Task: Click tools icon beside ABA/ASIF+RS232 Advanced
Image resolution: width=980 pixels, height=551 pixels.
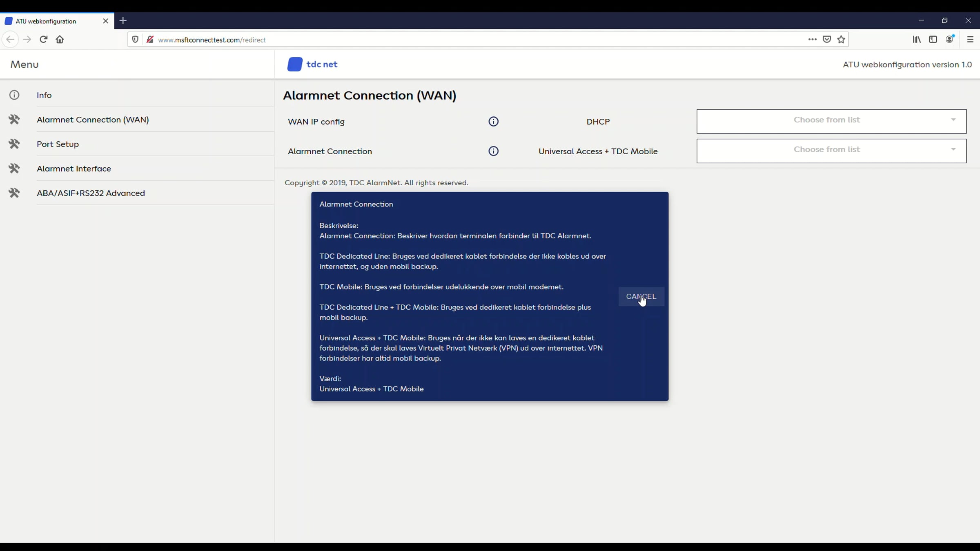Action: [14, 193]
